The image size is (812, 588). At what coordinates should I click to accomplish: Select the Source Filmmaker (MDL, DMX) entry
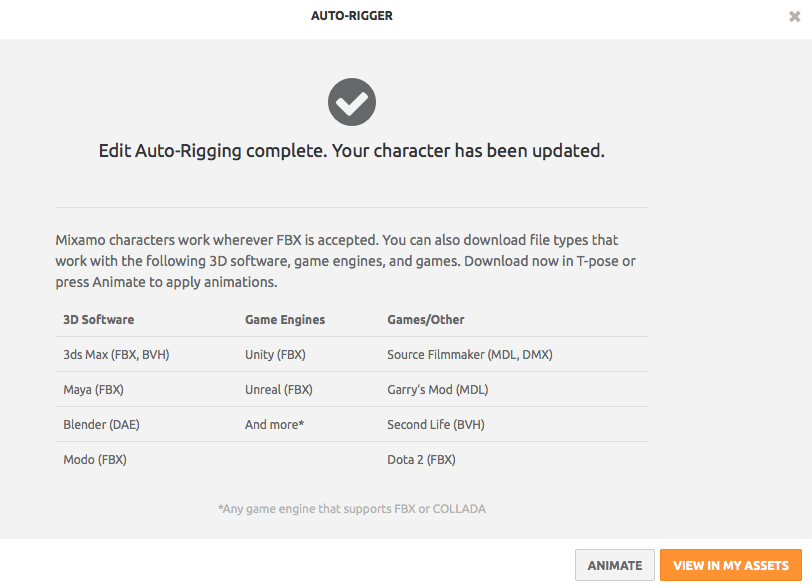click(470, 355)
